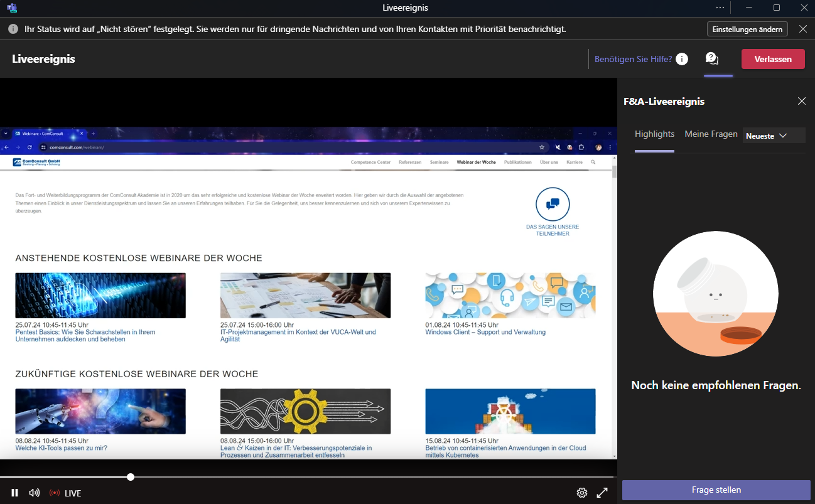Switch to the Meine Fragen tab
The width and height of the screenshot is (815, 504).
pos(711,134)
